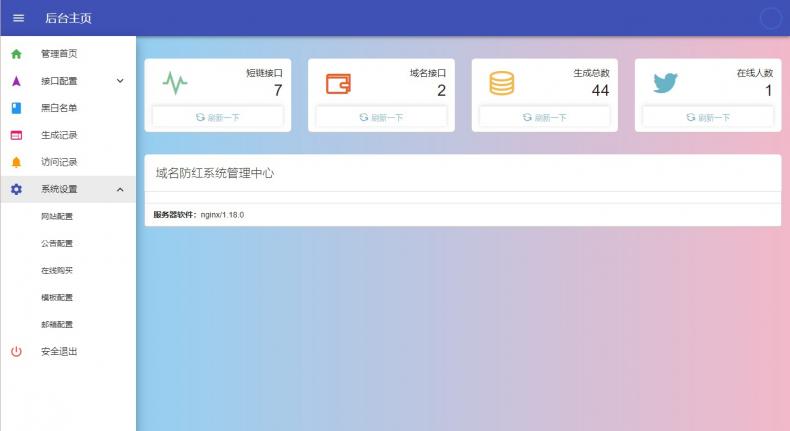Open 模板配置 submenu item

coord(68,297)
